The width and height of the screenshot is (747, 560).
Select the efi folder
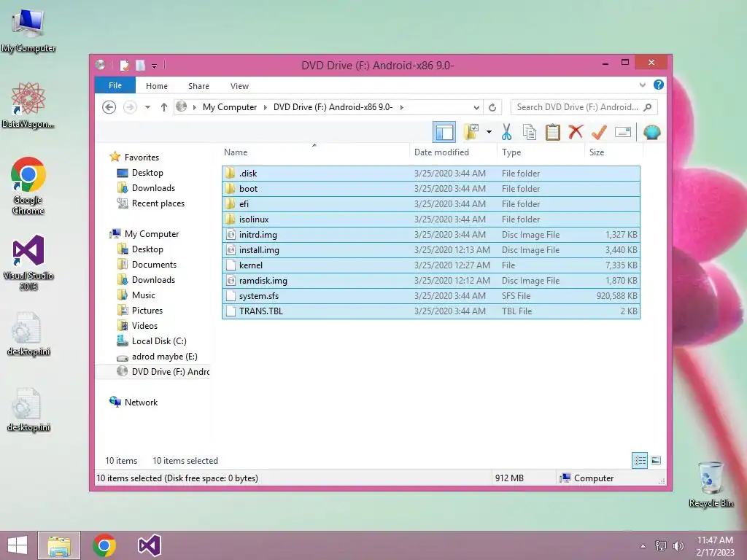point(430,204)
